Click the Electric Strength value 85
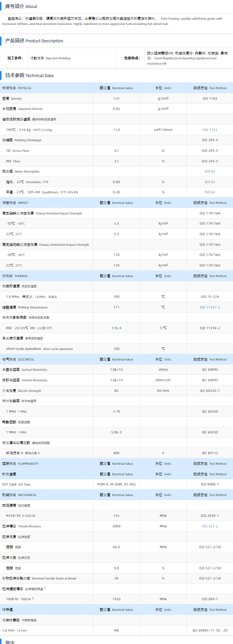 [x=116, y=391]
